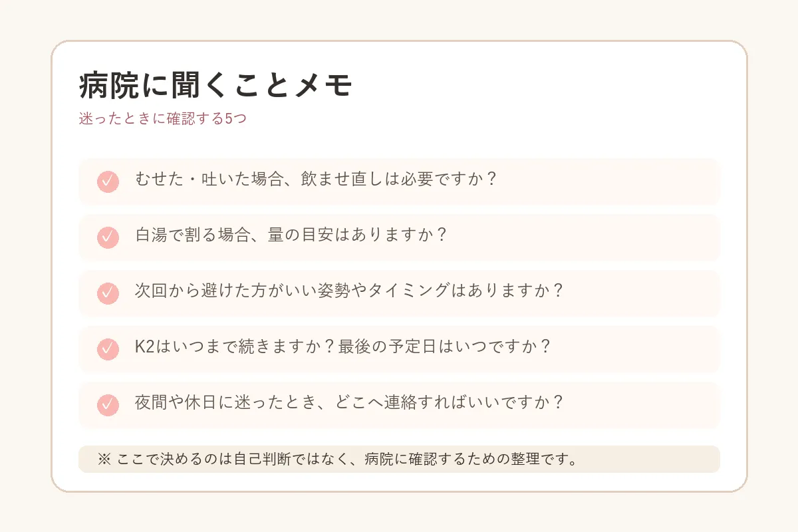The height and width of the screenshot is (532, 798).
Task: Click the subtitle 迷ったときに確認する5つ
Action: click(x=163, y=119)
